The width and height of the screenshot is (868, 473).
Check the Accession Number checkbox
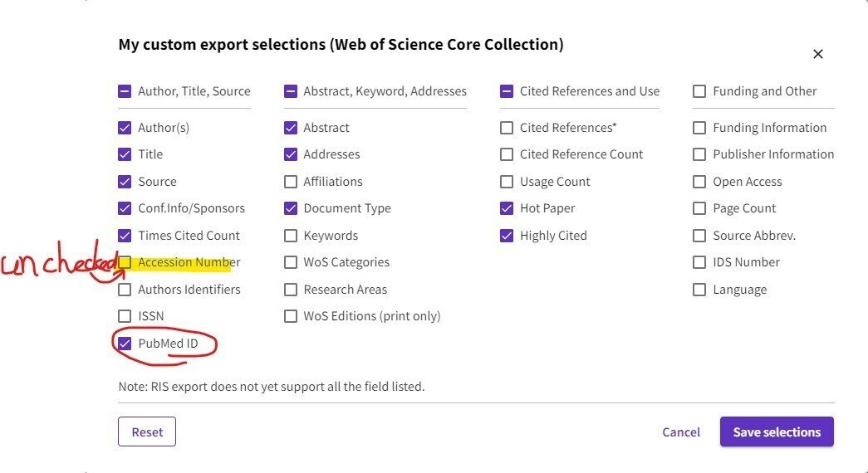coord(125,262)
